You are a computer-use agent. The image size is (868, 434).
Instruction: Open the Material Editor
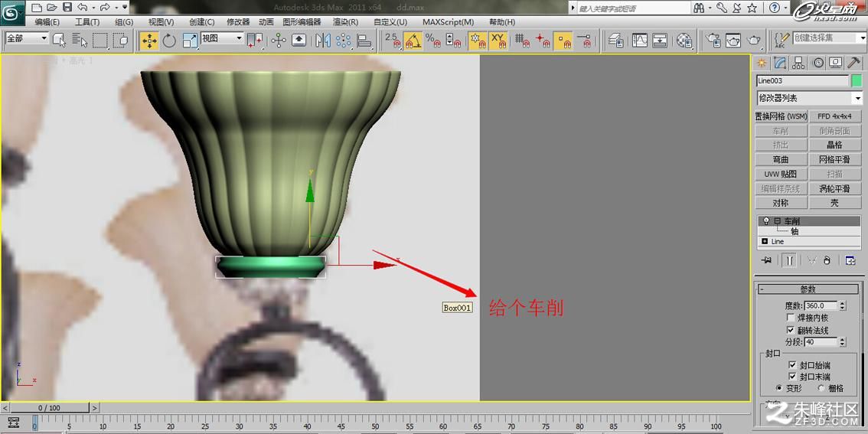tap(685, 40)
